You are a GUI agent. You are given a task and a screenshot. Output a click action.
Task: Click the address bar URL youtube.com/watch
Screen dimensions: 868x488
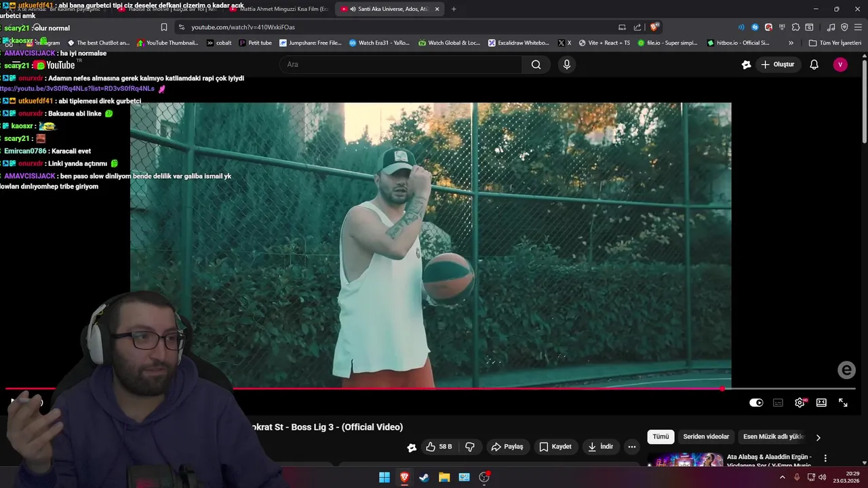click(243, 27)
